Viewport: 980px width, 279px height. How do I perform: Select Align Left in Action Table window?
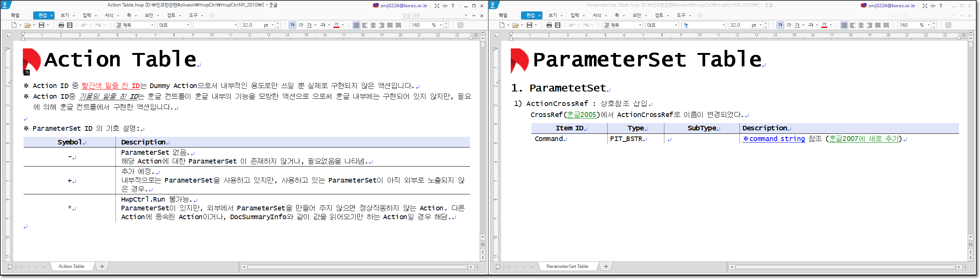click(365, 25)
